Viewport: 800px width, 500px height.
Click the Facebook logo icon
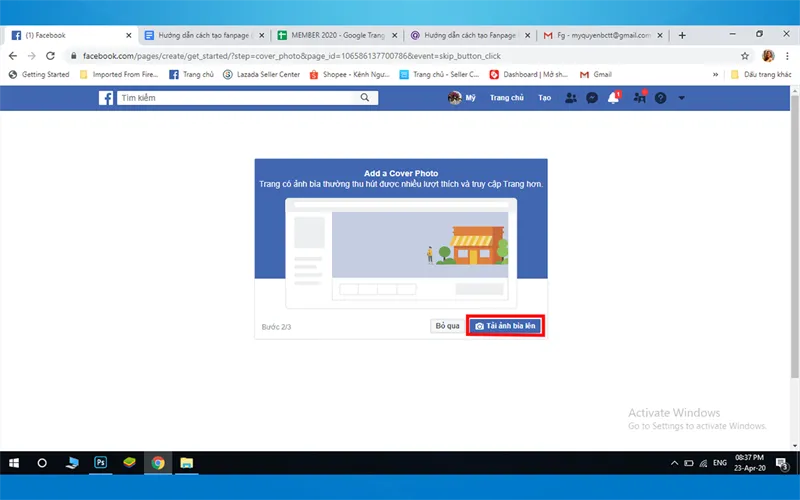pyautogui.click(x=105, y=98)
